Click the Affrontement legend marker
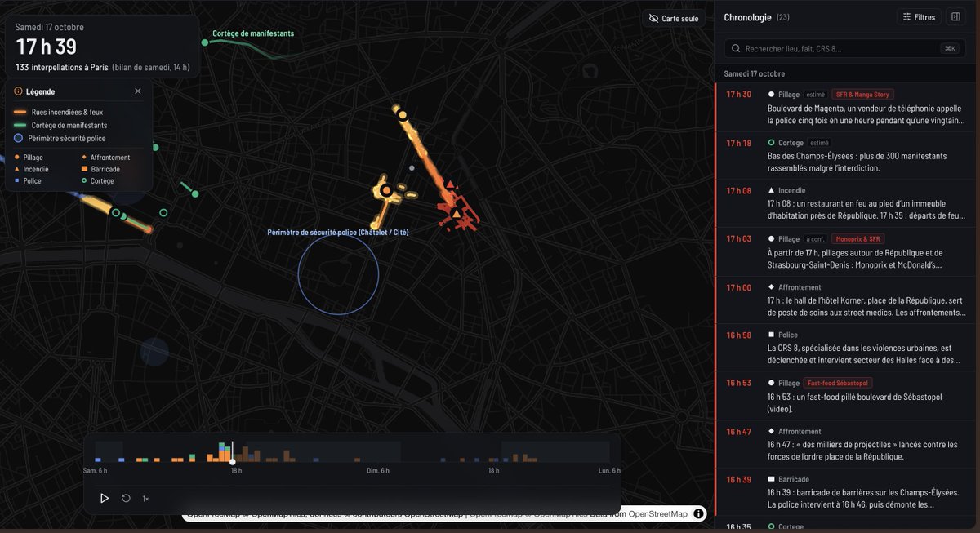 click(84, 158)
